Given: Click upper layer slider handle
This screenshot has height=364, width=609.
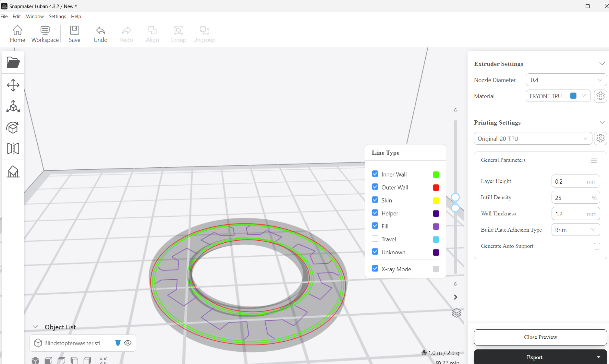Looking at the screenshot, I should point(456,197).
